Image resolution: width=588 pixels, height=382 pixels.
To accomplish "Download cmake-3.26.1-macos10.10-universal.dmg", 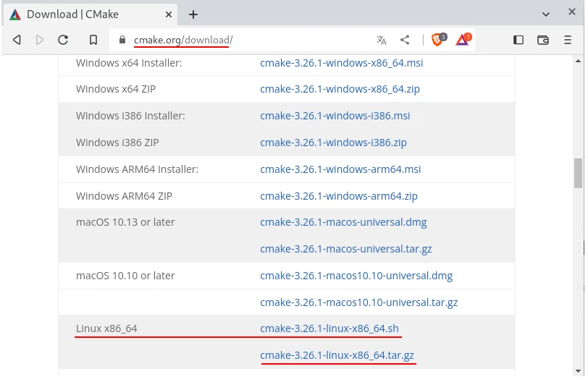I will 356,276.
